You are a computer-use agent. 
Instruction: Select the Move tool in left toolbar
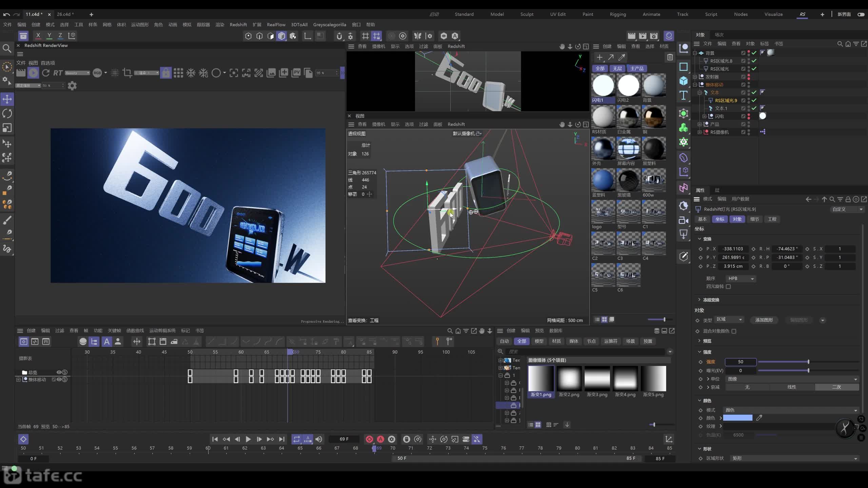click(7, 99)
